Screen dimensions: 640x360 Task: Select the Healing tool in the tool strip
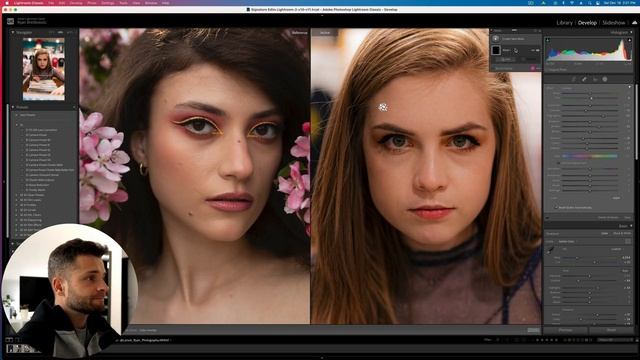coord(584,79)
